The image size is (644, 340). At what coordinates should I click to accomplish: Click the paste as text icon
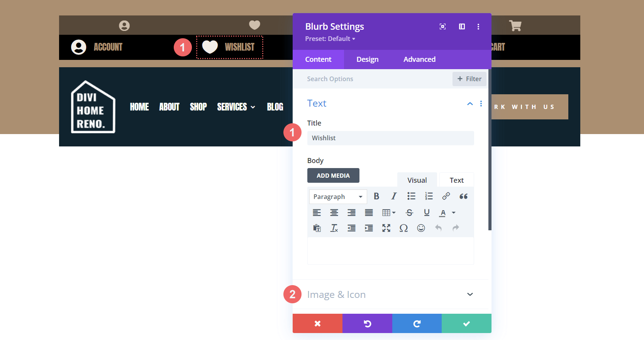pos(317,228)
